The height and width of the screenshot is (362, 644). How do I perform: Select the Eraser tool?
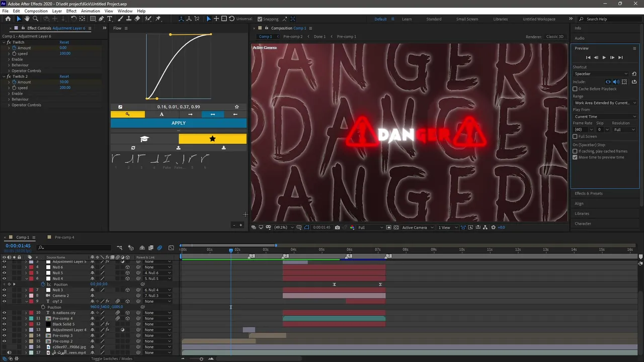137,19
